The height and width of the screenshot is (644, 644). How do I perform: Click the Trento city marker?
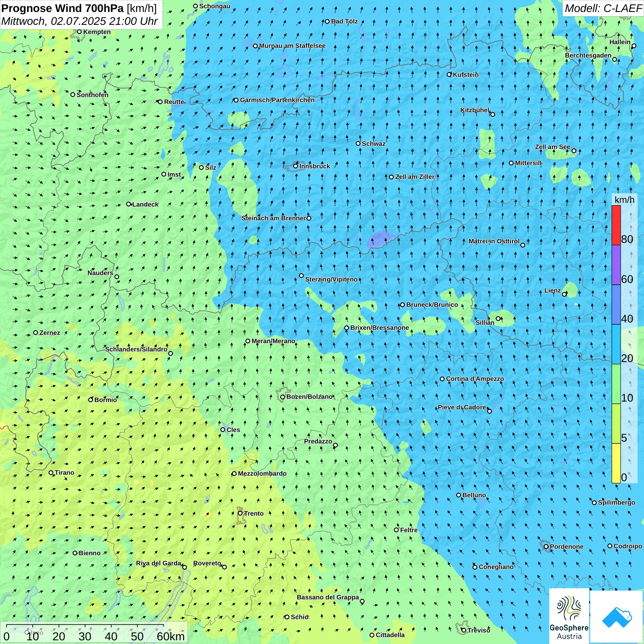pyautogui.click(x=240, y=513)
